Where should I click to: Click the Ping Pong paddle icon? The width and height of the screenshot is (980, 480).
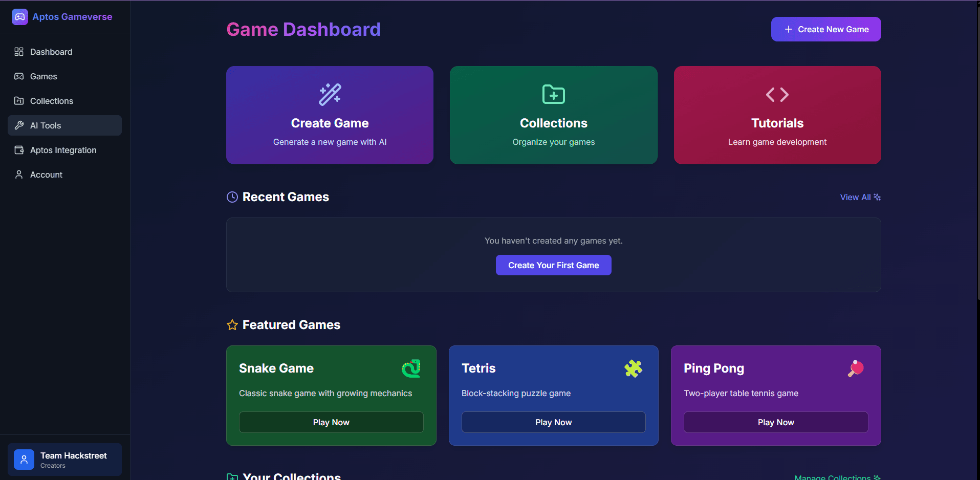coord(856,368)
